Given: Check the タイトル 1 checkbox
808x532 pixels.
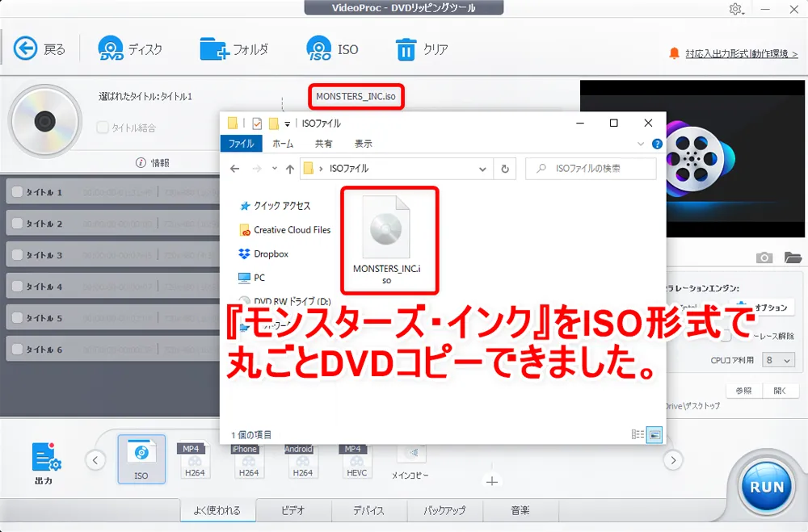Looking at the screenshot, I should [17, 191].
